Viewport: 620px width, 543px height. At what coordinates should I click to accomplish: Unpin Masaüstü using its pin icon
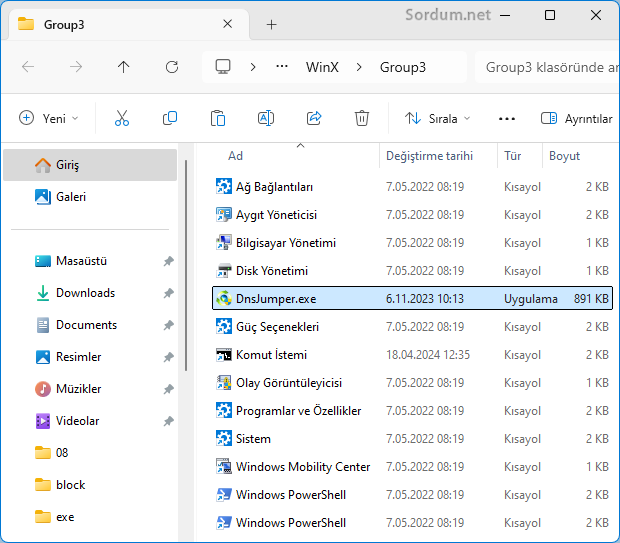tap(169, 261)
